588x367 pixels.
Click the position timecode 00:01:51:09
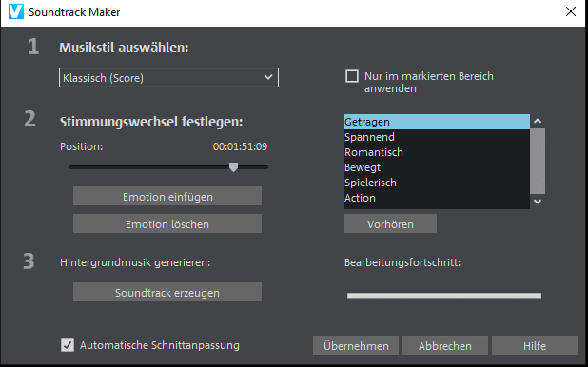tap(240, 146)
